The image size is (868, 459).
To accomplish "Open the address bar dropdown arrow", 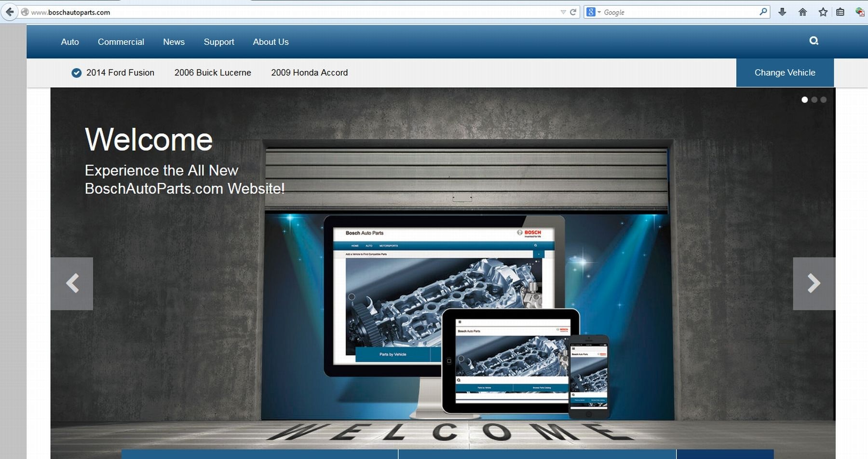I will coord(563,12).
